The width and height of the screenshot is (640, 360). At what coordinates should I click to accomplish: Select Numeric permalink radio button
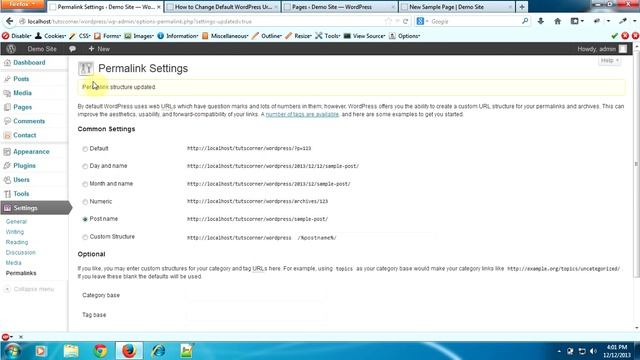point(85,202)
